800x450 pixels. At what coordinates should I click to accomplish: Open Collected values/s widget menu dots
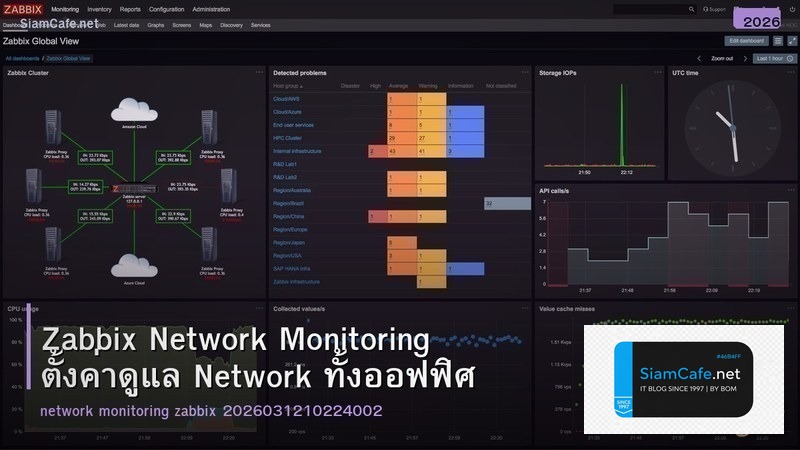point(525,308)
